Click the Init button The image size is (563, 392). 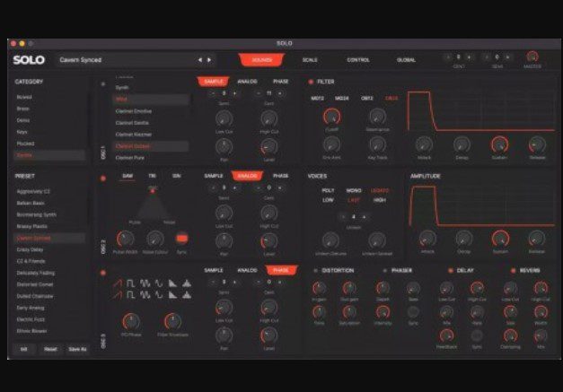(x=23, y=349)
